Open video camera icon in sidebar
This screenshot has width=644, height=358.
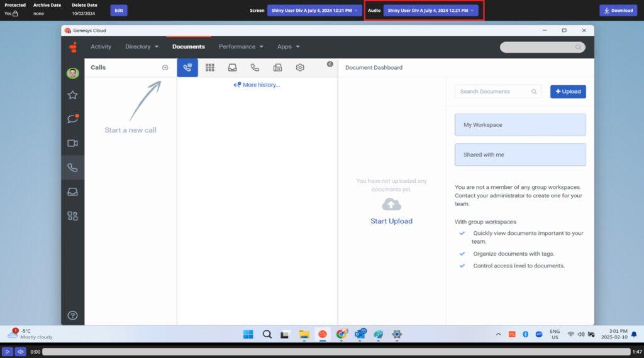pos(72,143)
